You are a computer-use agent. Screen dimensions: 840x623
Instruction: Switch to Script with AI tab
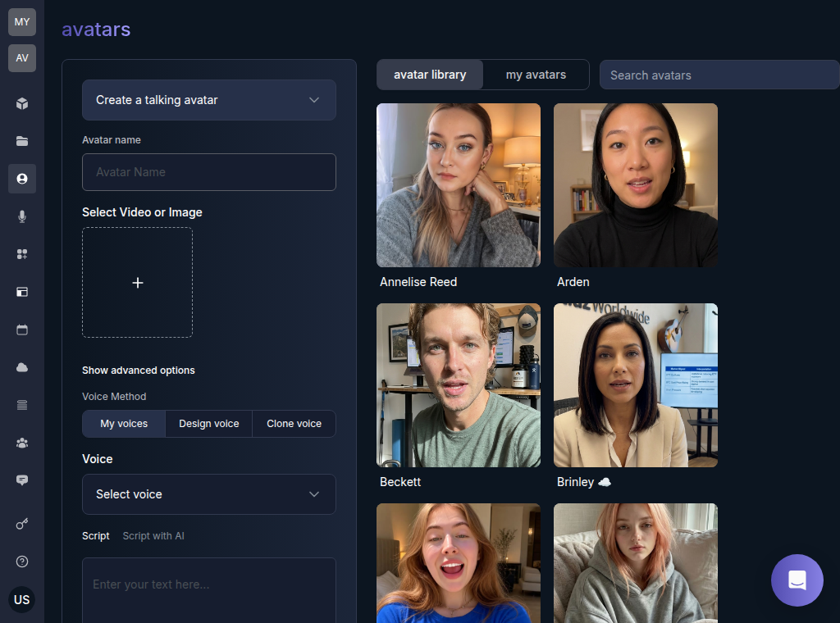(x=153, y=536)
